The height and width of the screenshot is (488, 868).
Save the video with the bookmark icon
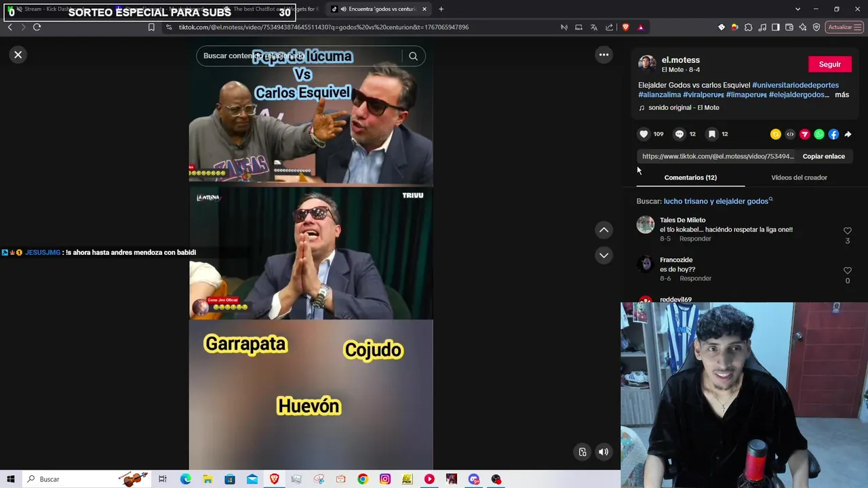pos(711,134)
